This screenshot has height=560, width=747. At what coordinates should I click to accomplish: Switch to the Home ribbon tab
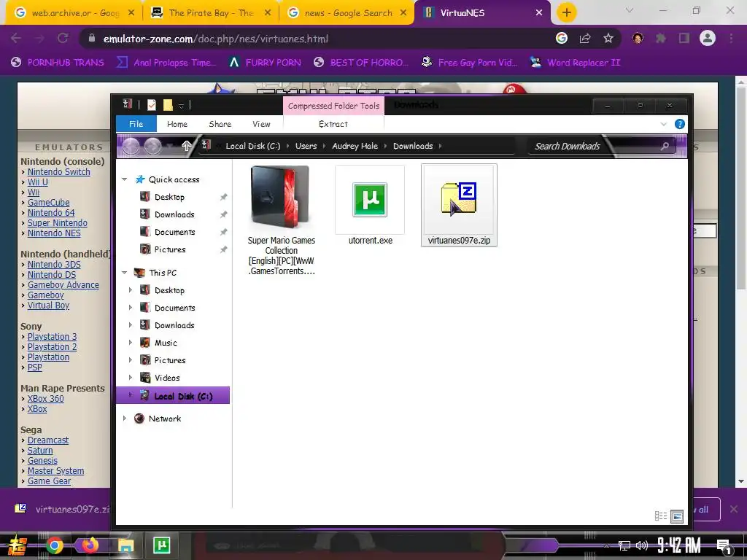tap(177, 124)
